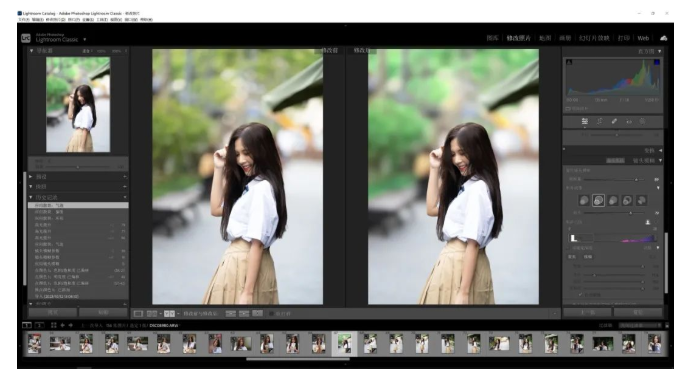The image size is (695, 378).
Task: Collapse the 直方图 histogram panel
Action: [x=660, y=51]
